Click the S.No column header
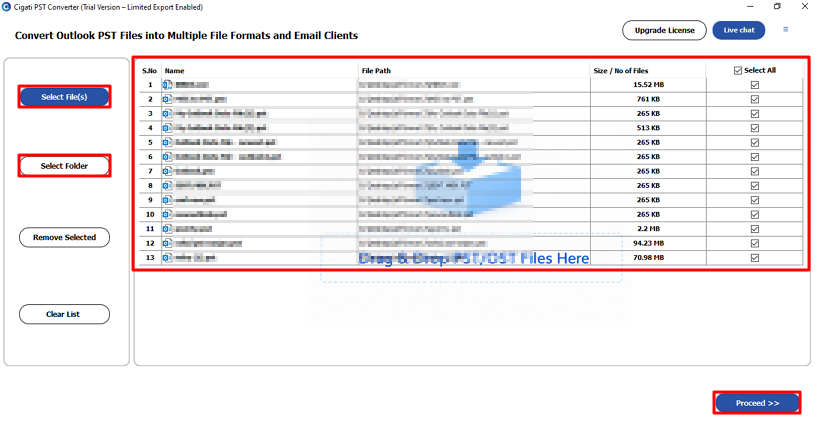The height and width of the screenshot is (437, 820). click(149, 71)
